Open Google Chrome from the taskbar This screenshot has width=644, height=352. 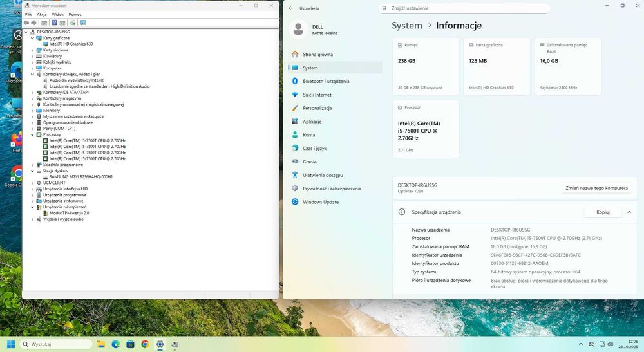146,344
